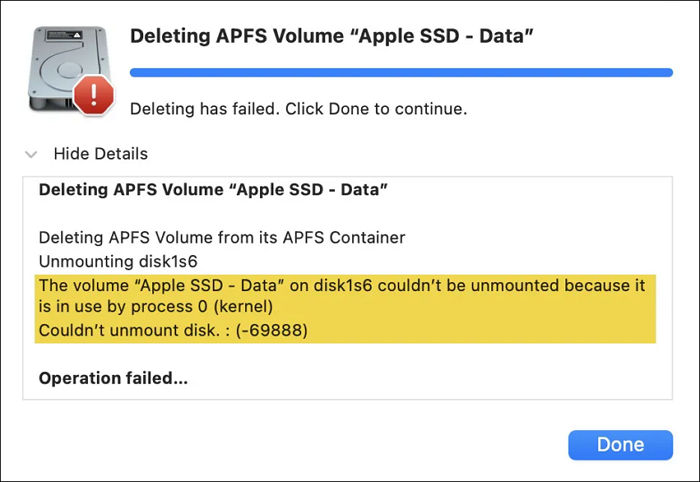Click the blank line above Operation failed

click(300, 354)
